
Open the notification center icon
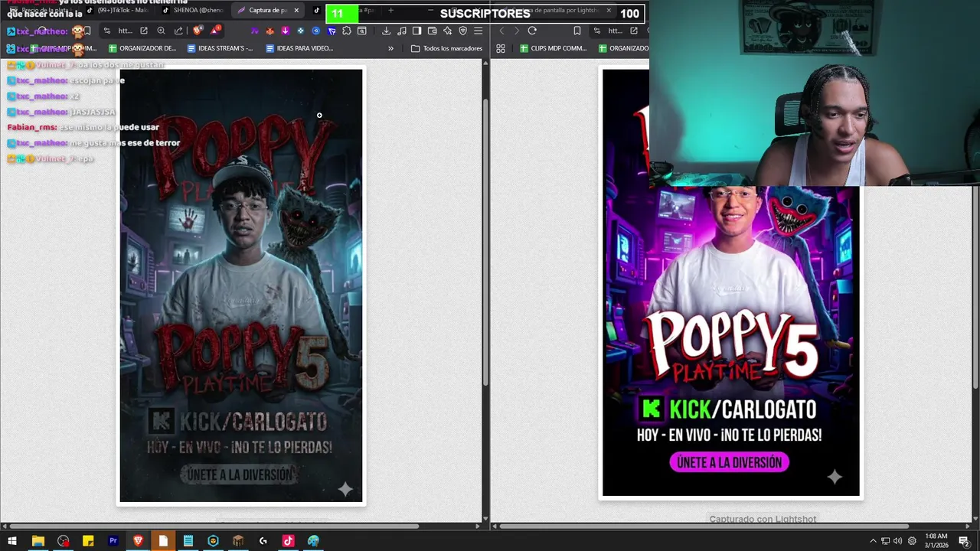coord(964,541)
